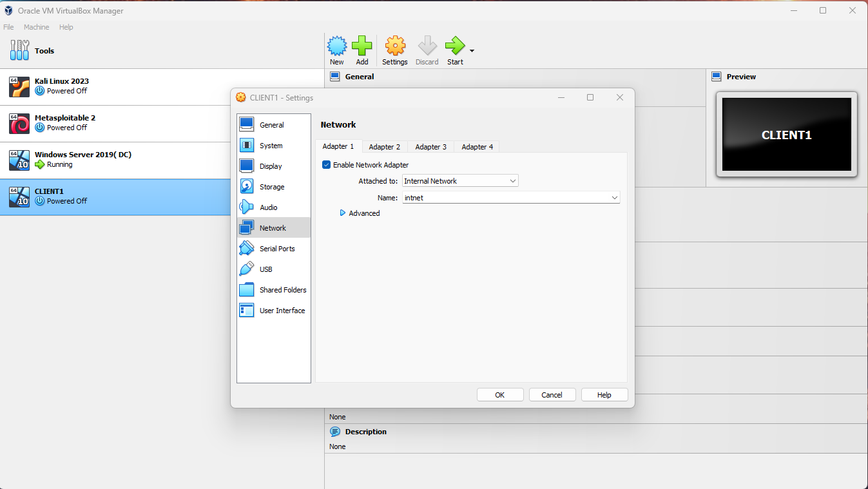Select the Metasploitable 2 VM icon
The image size is (868, 489).
point(19,123)
